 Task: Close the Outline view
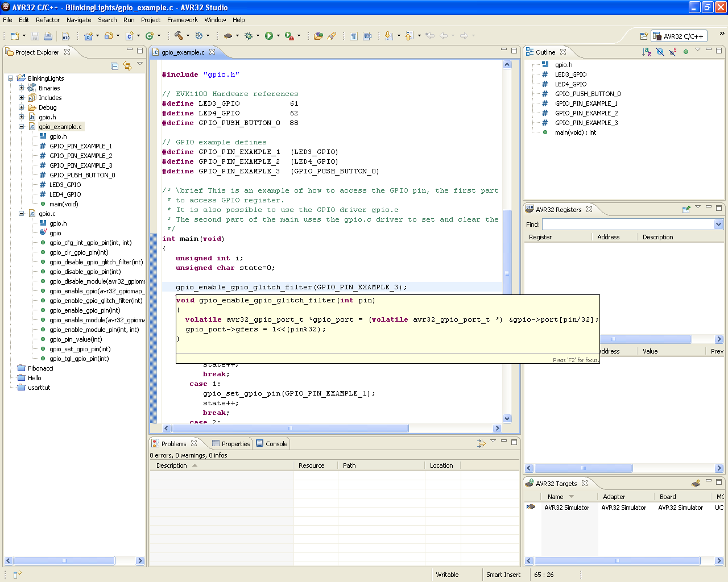point(563,52)
